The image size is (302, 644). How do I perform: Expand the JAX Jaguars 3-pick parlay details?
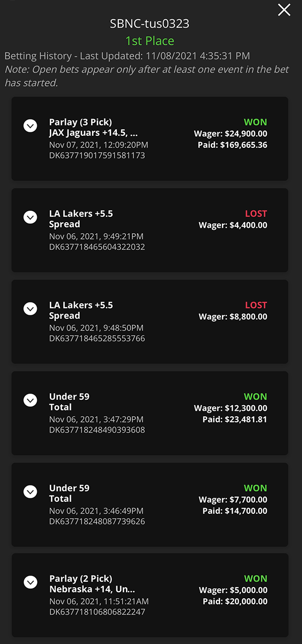tap(30, 126)
